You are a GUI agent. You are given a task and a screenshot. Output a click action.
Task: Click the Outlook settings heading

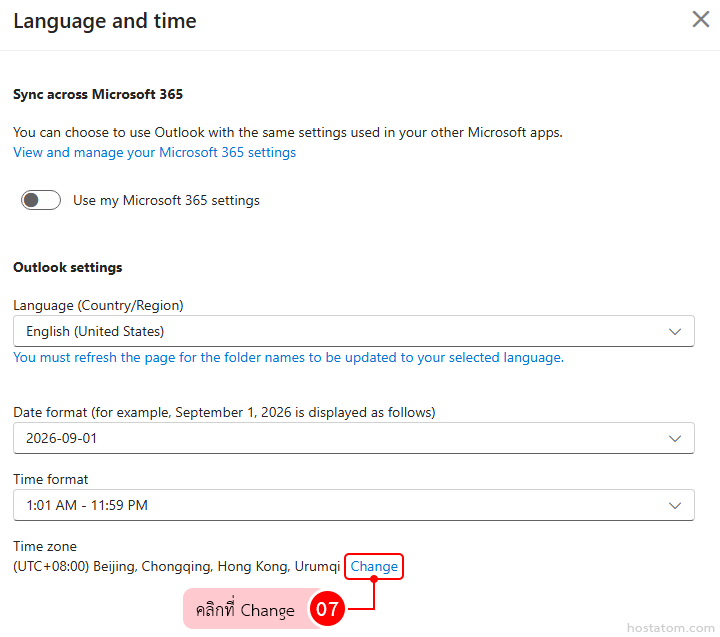pyautogui.click(x=68, y=267)
